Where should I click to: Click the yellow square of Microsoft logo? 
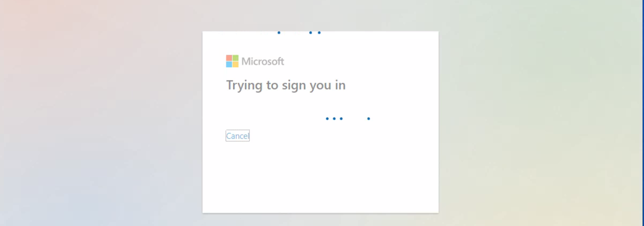point(235,64)
